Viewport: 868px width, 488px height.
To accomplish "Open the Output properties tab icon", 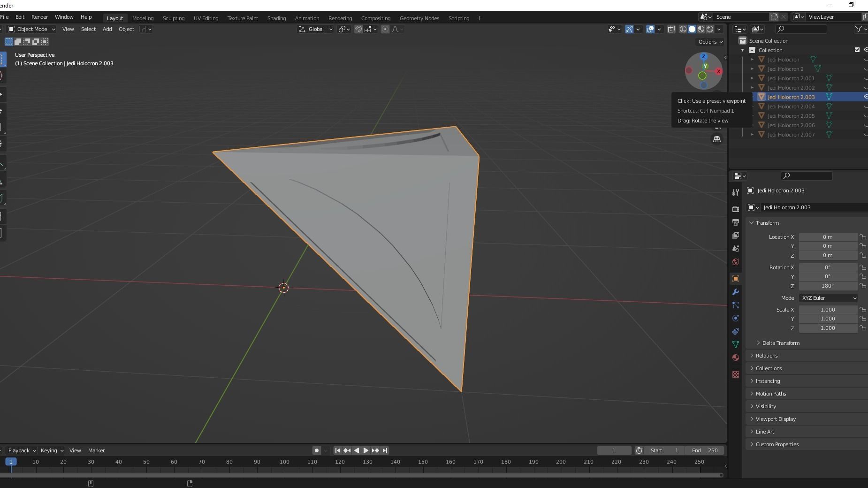I will [736, 222].
